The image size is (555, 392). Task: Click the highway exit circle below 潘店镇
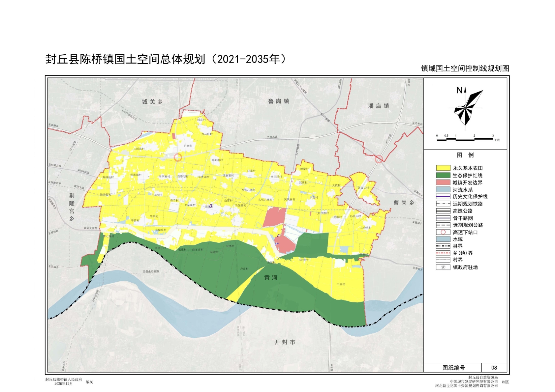click(x=379, y=159)
